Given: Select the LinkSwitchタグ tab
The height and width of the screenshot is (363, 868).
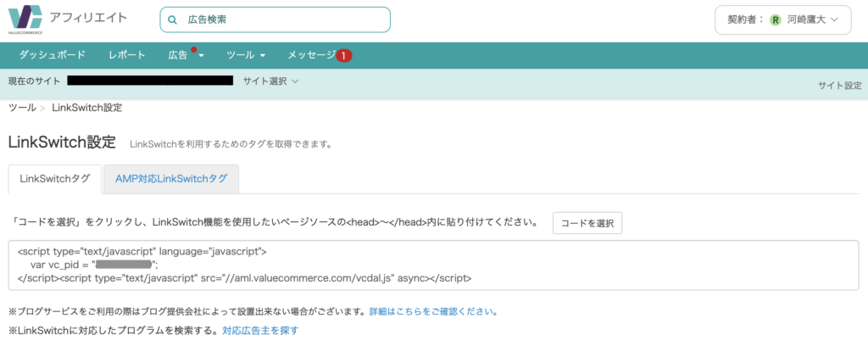Looking at the screenshot, I should click(x=55, y=179).
